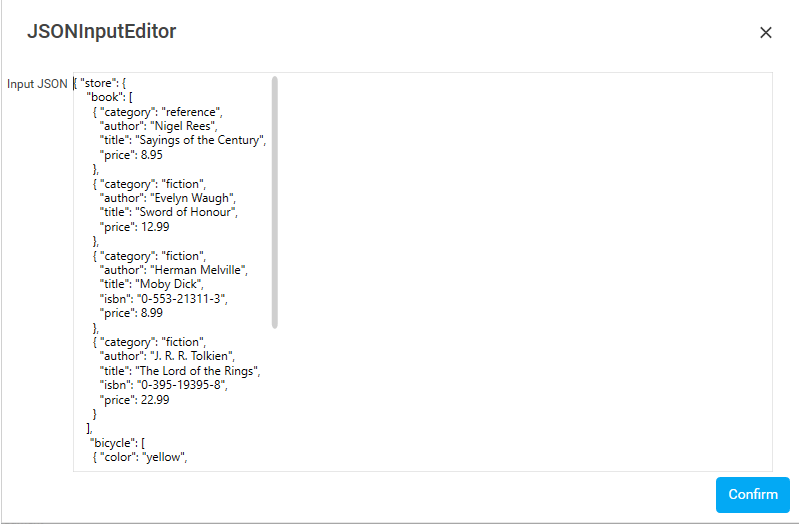This screenshot has width=799, height=524.
Task: Click the title "Moby Dick" line
Action: [151, 284]
